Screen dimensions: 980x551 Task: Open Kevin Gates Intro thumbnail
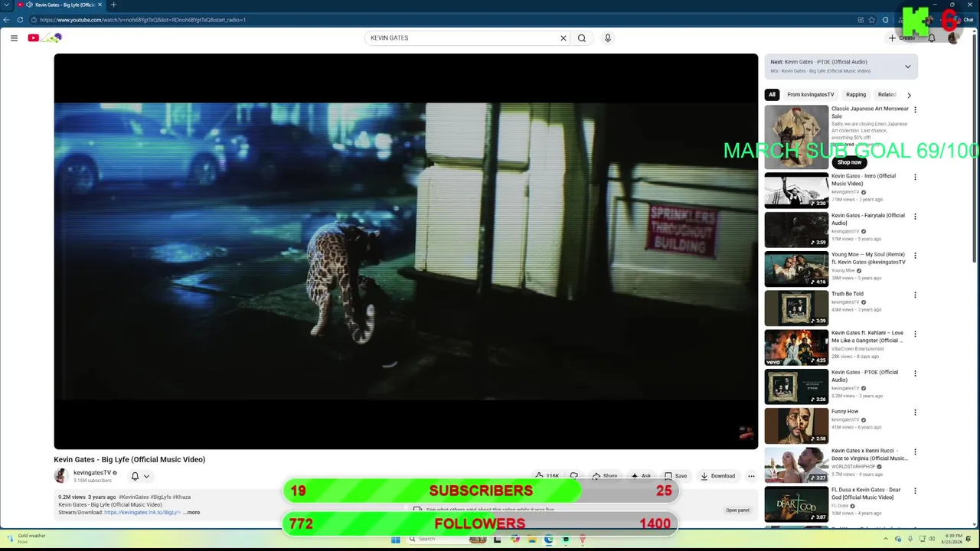click(x=796, y=191)
